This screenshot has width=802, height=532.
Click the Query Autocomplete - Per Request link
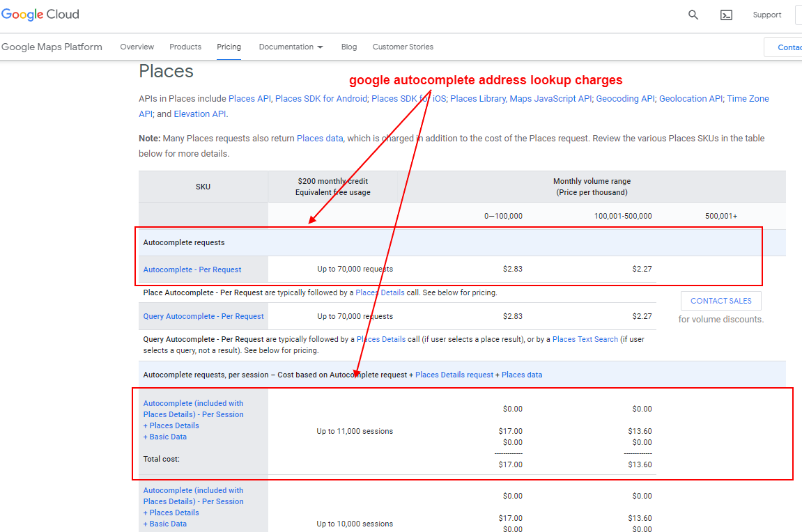pos(203,315)
